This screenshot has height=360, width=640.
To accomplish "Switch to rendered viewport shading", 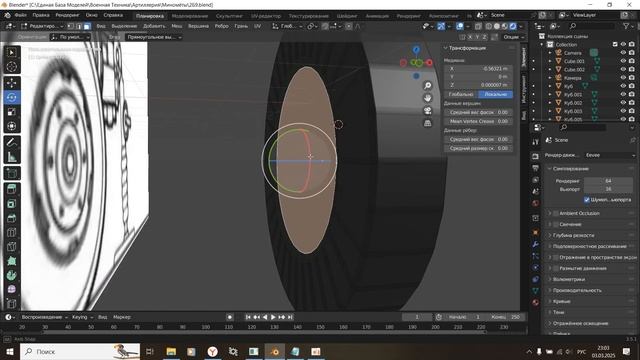I will tap(512, 26).
